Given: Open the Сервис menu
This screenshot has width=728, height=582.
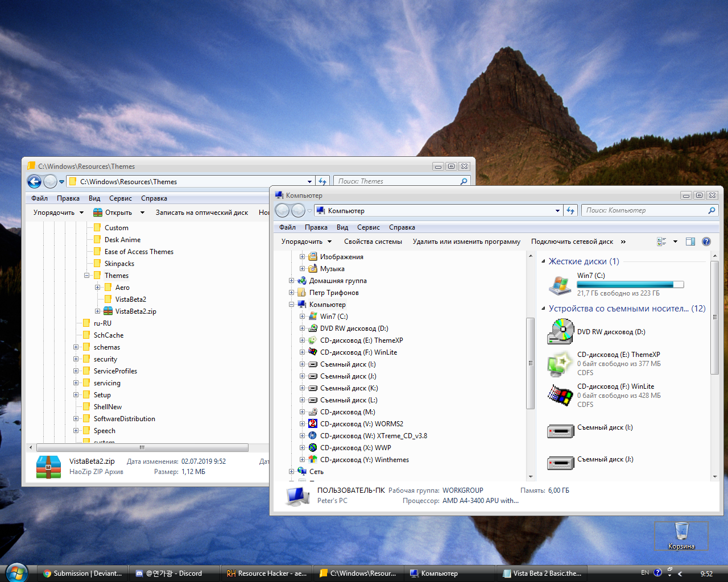Looking at the screenshot, I should [x=369, y=227].
